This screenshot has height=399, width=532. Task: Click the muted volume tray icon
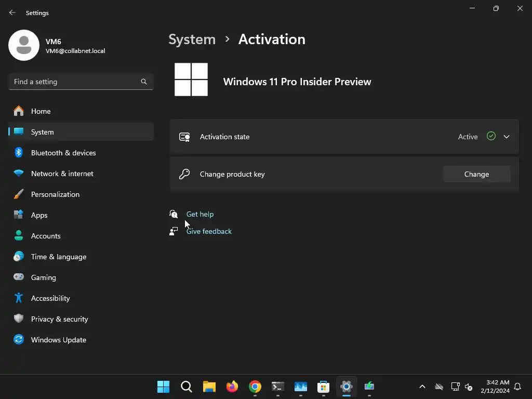[x=469, y=387]
